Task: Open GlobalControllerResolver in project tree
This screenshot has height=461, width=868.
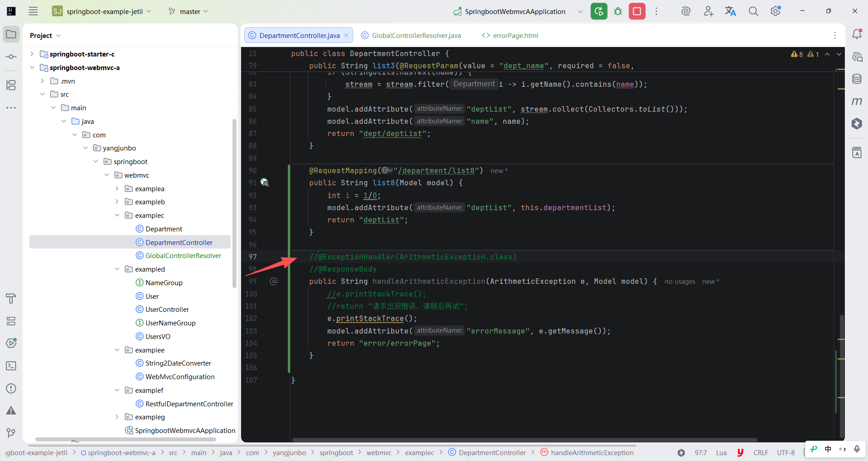Action: point(183,255)
